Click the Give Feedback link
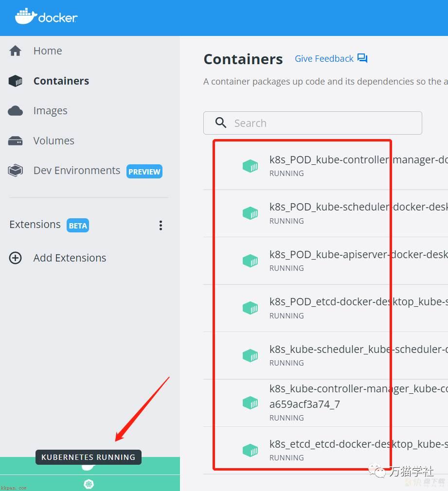This screenshot has width=448, height=491. (324, 58)
